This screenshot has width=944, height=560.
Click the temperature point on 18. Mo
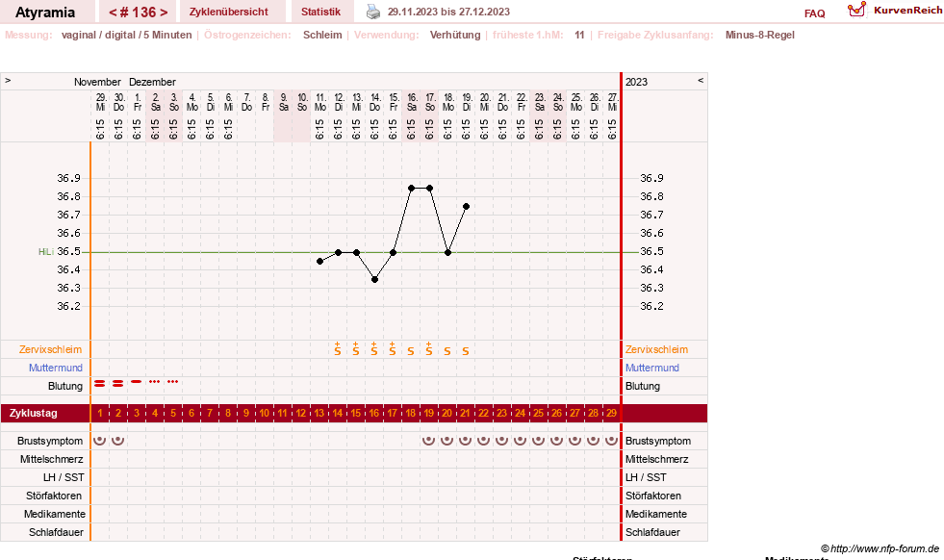tap(447, 252)
